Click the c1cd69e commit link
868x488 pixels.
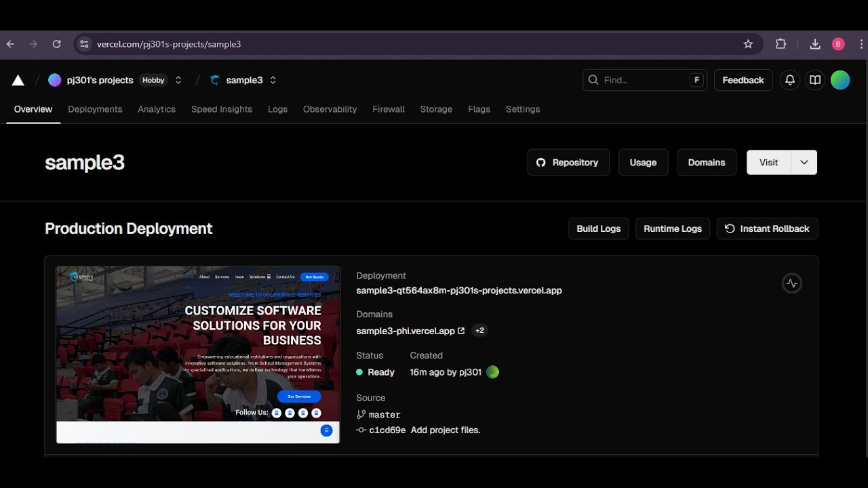tap(387, 430)
